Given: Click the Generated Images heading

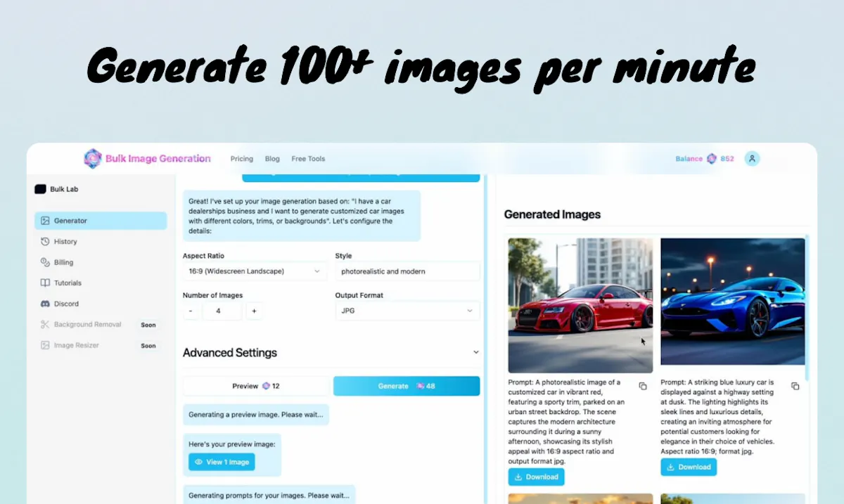Looking at the screenshot, I should [x=553, y=214].
